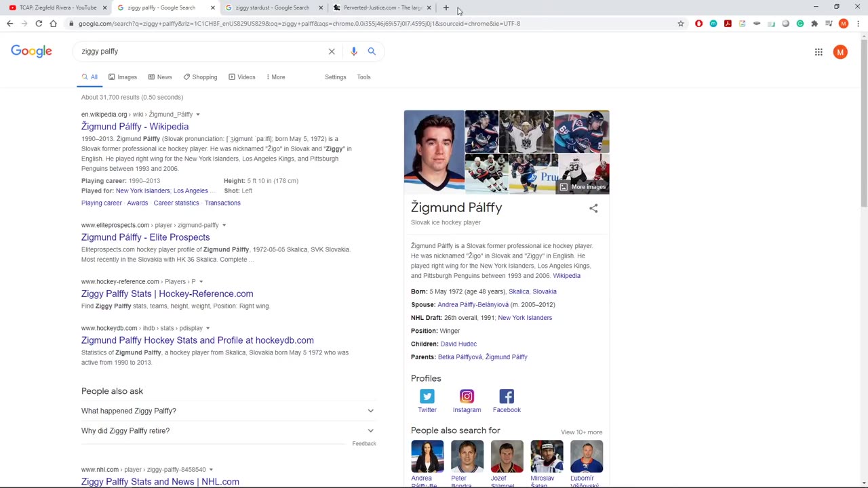Open the Twitter profile icon
This screenshot has width=868, height=488.
point(427,396)
